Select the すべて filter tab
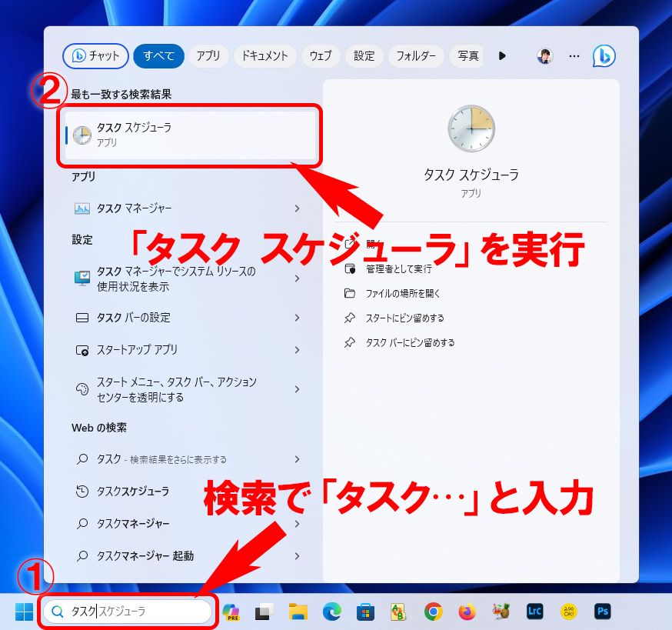 pyautogui.click(x=158, y=55)
